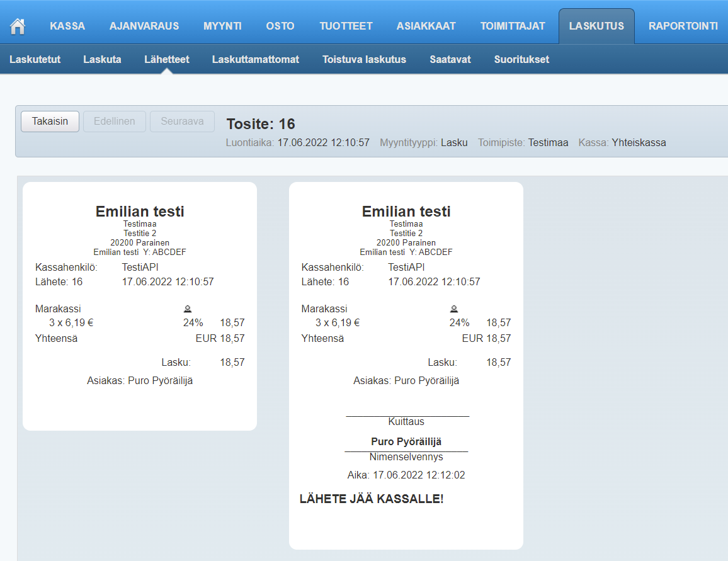Open the Suoritukset section
Image resolution: width=728 pixels, height=561 pixels.
[521, 60]
